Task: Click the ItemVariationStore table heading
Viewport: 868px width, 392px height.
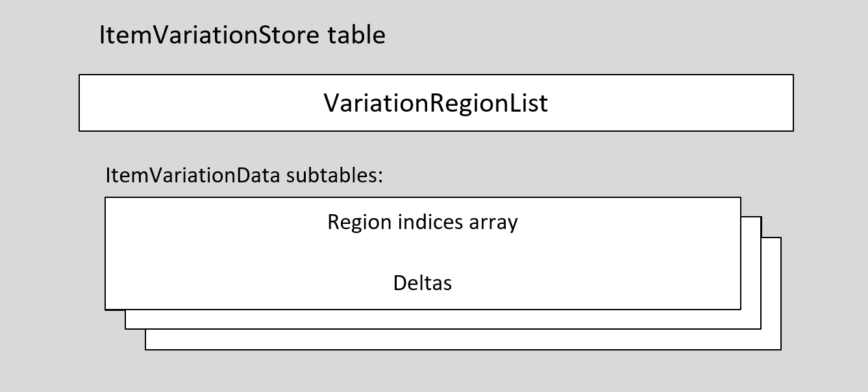Action: click(x=242, y=35)
